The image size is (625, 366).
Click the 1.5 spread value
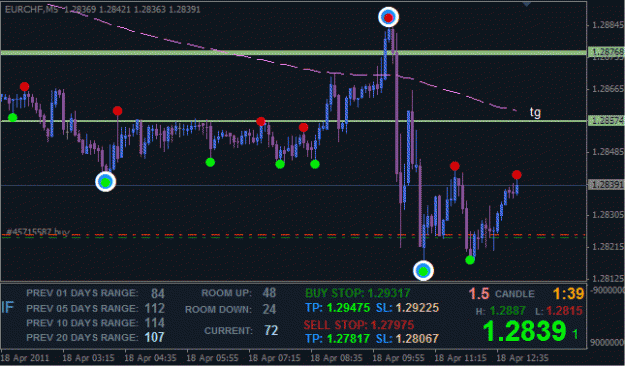[479, 294]
